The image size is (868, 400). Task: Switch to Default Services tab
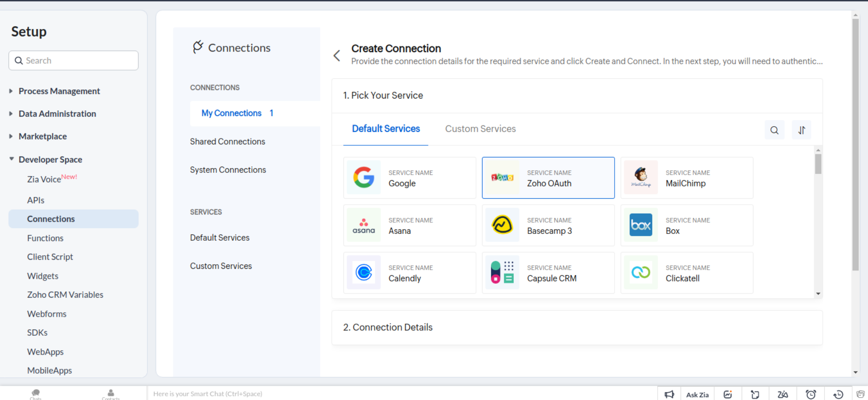[x=386, y=129]
